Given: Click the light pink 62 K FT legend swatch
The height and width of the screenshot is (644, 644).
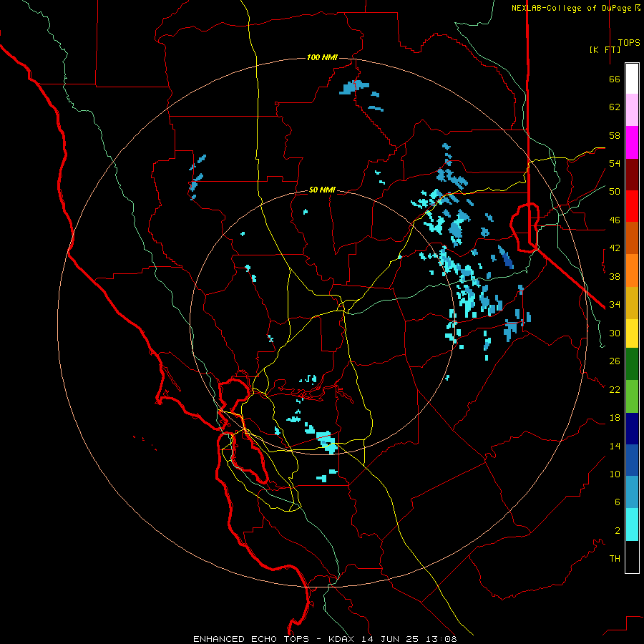Looking at the screenshot, I should 632,110.
